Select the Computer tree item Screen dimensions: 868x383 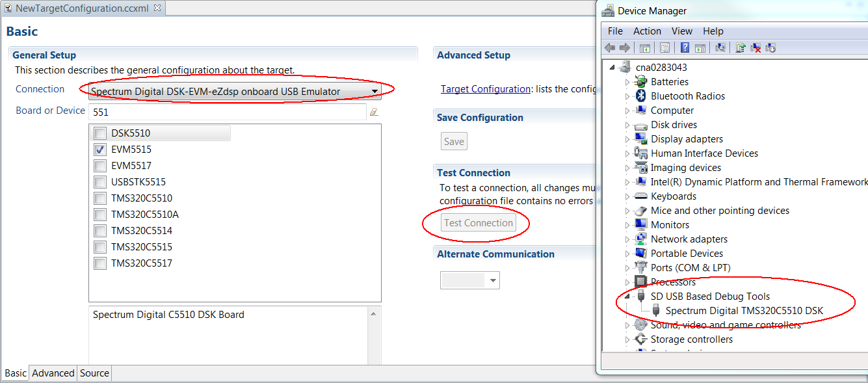pos(672,111)
